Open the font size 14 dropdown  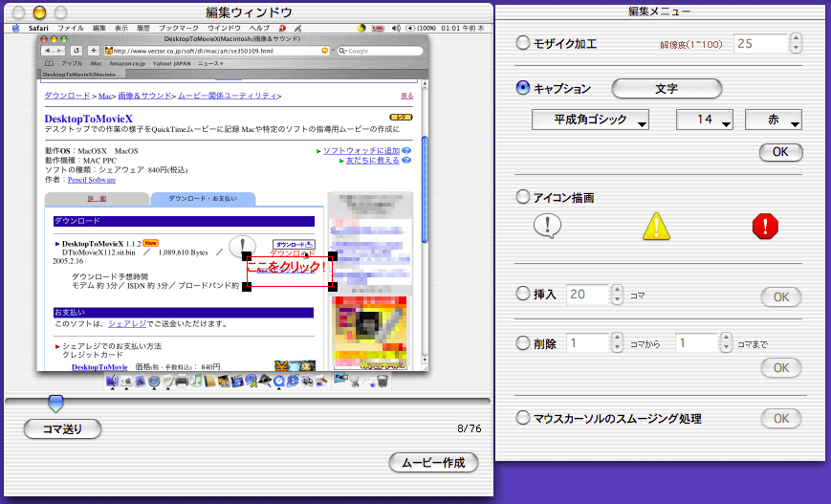click(705, 120)
